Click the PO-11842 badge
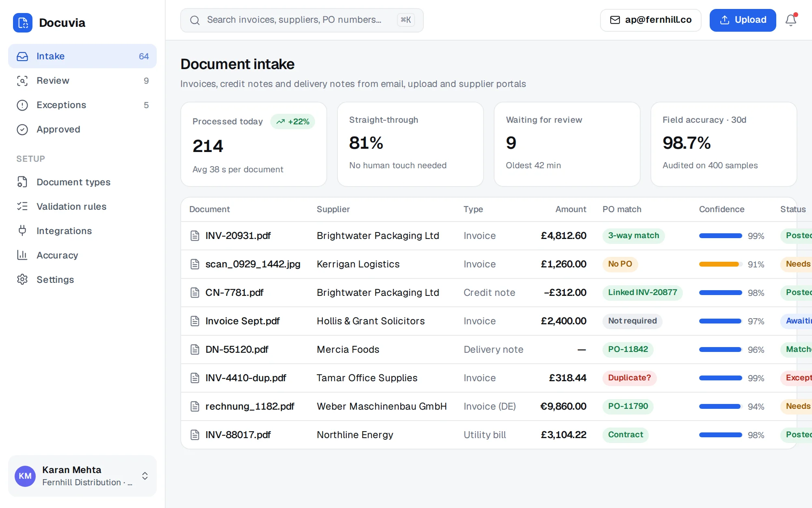This screenshot has height=508, width=812. pyautogui.click(x=628, y=350)
